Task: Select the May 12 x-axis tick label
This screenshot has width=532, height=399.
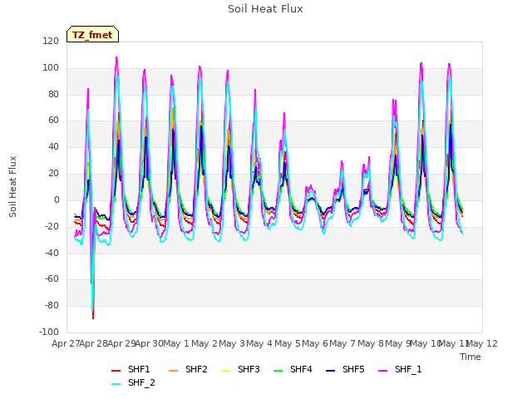Action: [482, 343]
